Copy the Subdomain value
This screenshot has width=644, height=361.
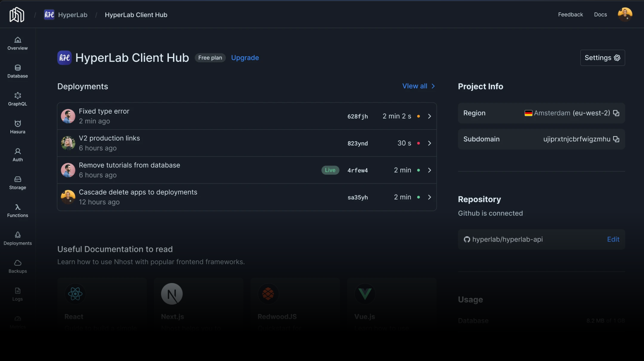tap(616, 139)
